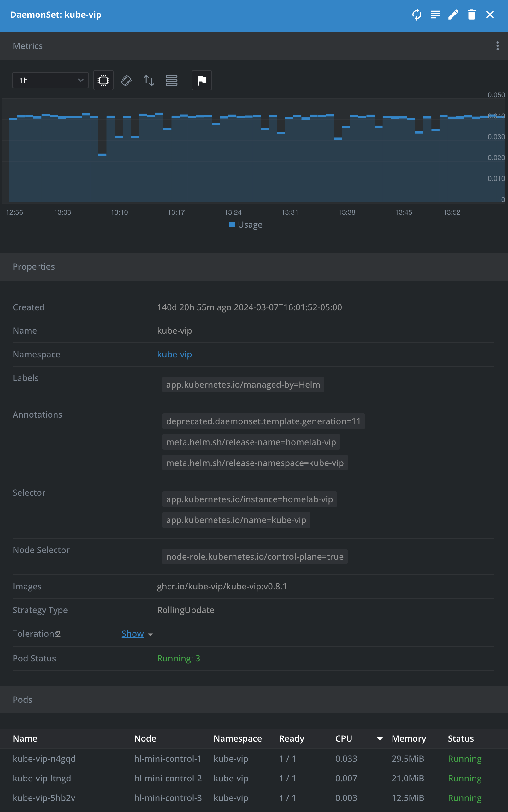Open the Metrics panel three-dot menu

[x=497, y=46]
